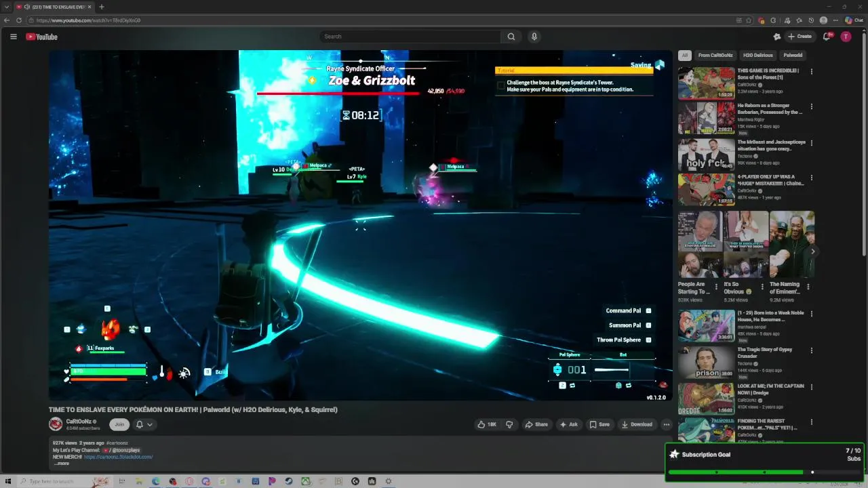Open the CaRtOoNz channel avatar
Image resolution: width=868 pixels, height=488 pixels.
coord(56,424)
